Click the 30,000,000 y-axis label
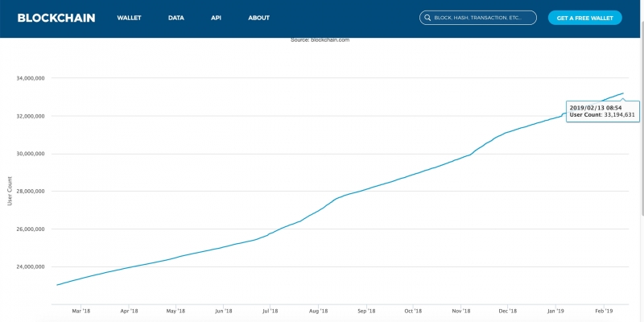Image resolution: width=644 pixels, height=322 pixels. pos(29,154)
